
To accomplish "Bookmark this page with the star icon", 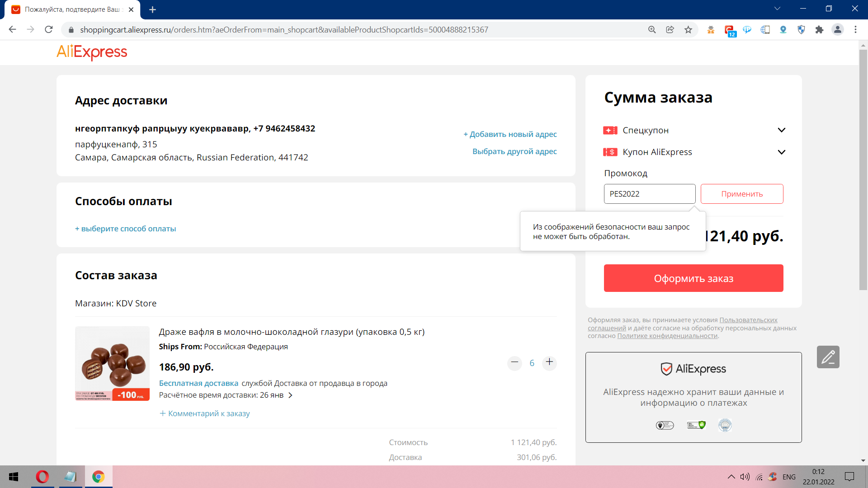I will tap(688, 30).
